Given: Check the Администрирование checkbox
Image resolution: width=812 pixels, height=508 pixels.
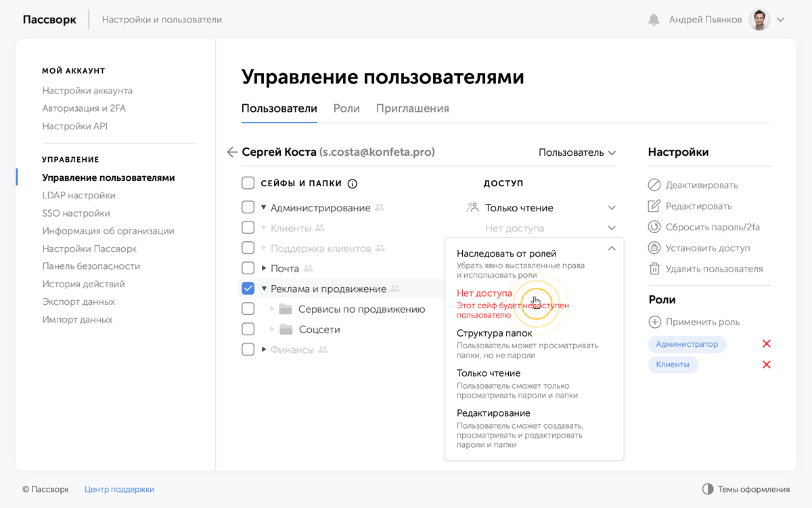Looking at the screenshot, I should (x=248, y=207).
